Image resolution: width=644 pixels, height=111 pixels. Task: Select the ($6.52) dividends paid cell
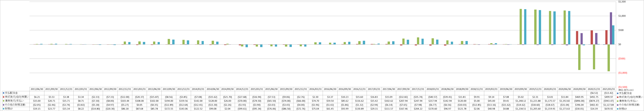(594, 93)
